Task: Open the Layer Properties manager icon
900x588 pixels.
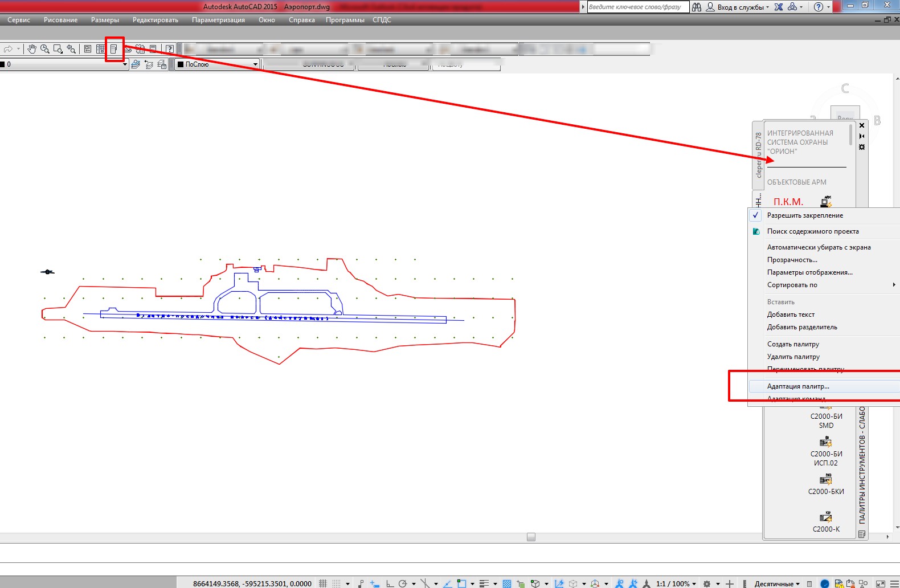Action: point(136,64)
